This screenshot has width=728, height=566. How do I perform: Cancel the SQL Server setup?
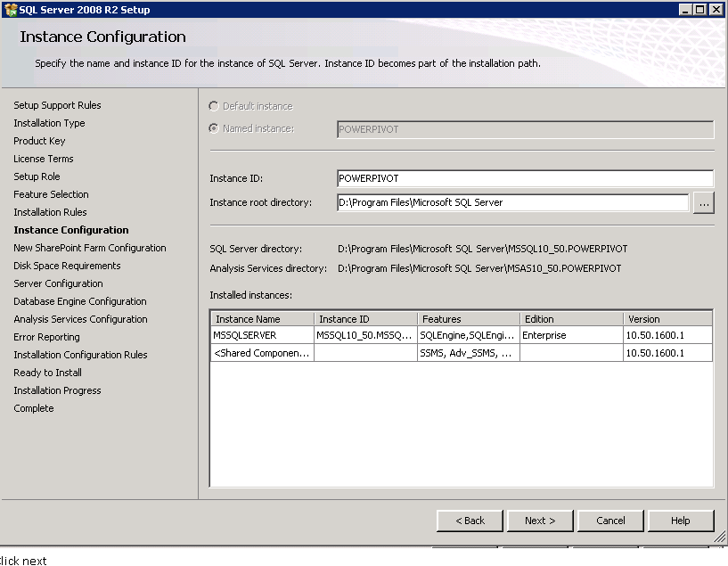point(610,521)
